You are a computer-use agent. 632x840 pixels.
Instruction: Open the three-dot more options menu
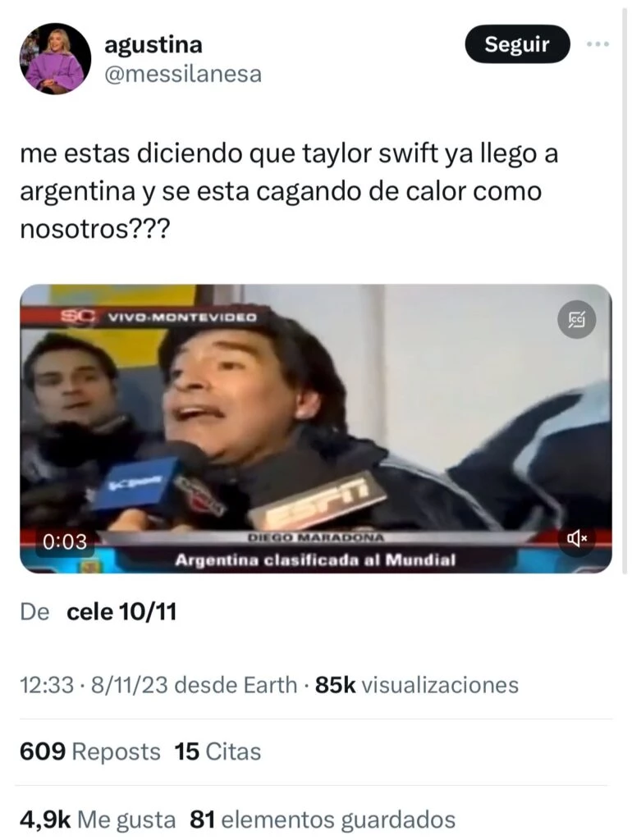point(598,44)
